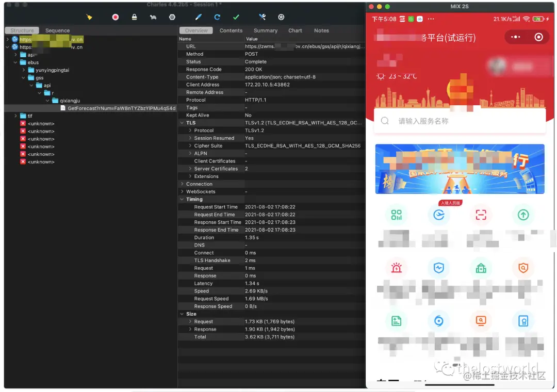Switch to the Structure tab
The height and width of the screenshot is (392, 557).
click(x=22, y=30)
